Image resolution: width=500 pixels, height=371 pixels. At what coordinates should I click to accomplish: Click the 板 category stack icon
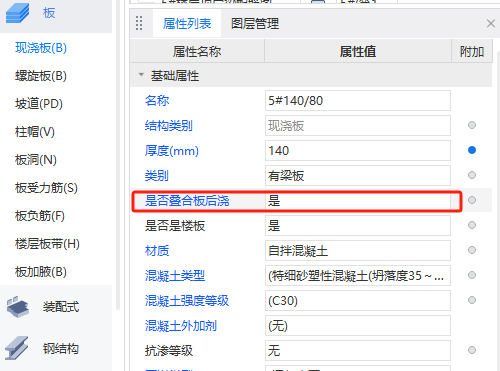pos(17,12)
